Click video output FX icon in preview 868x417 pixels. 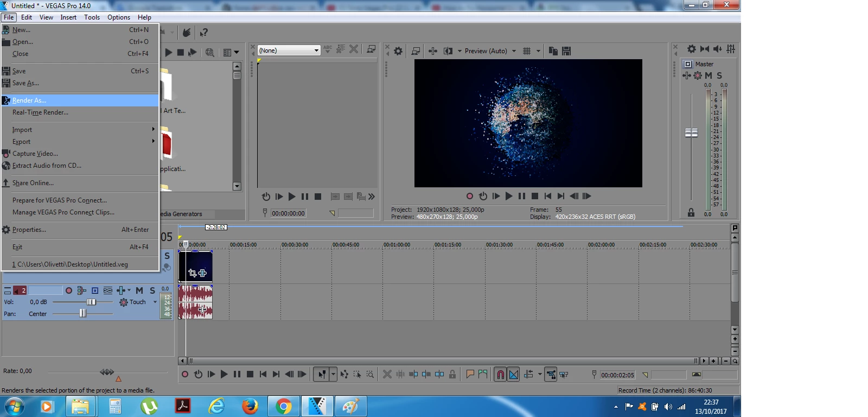click(x=433, y=51)
